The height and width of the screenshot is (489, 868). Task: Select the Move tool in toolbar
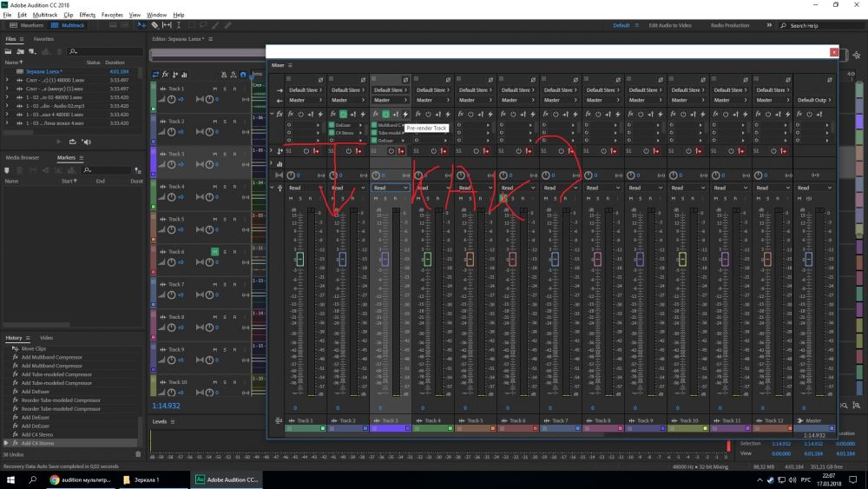point(142,25)
